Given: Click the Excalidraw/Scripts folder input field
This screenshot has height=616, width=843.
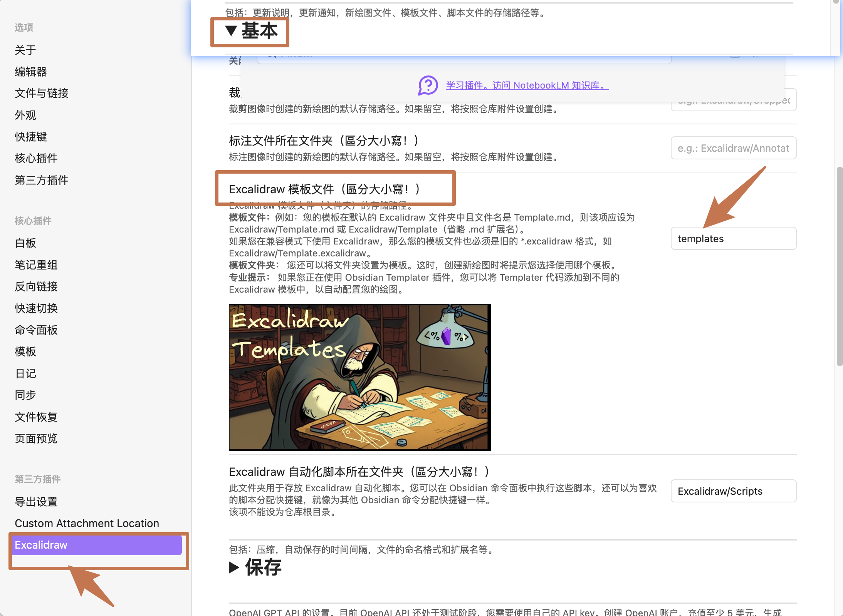Looking at the screenshot, I should [733, 491].
